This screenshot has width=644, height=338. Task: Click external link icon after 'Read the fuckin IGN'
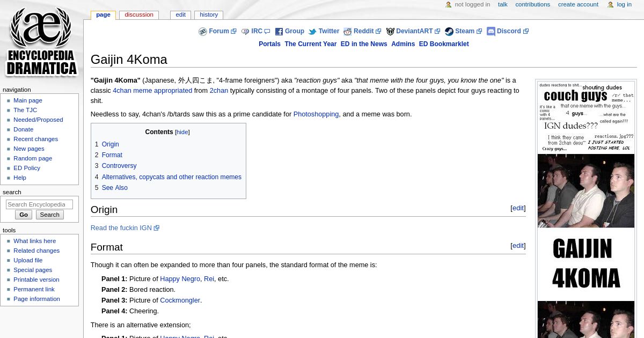tap(157, 228)
